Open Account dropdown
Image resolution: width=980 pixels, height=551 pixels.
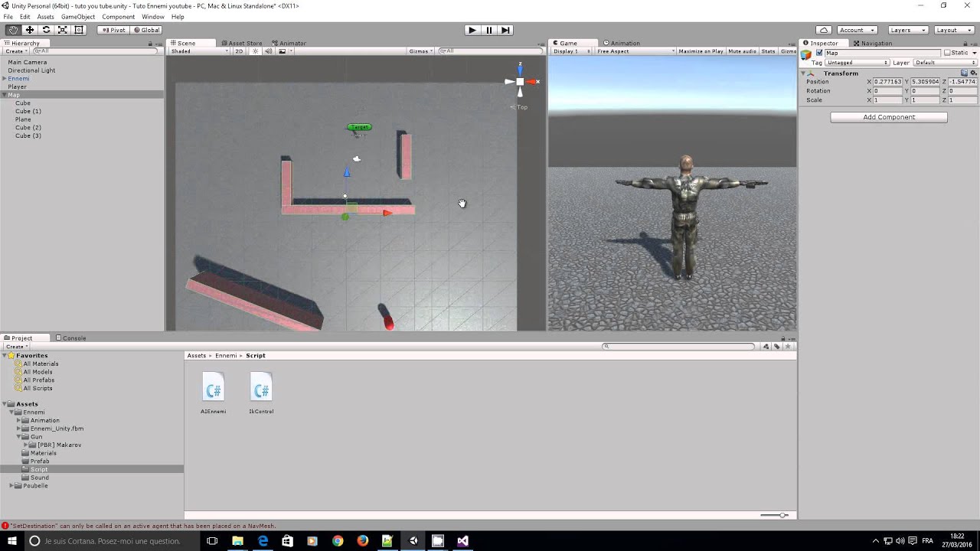point(856,30)
